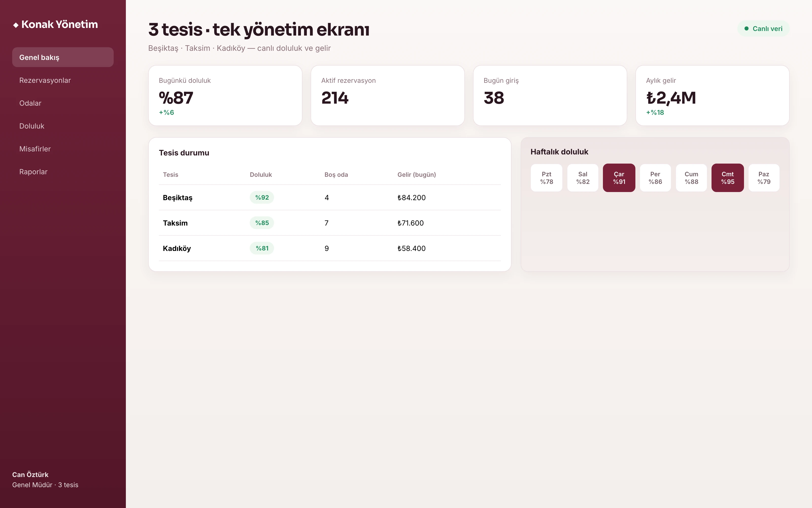The height and width of the screenshot is (508, 812).
Task: Select the Pzt %78 day tile
Action: 546,178
